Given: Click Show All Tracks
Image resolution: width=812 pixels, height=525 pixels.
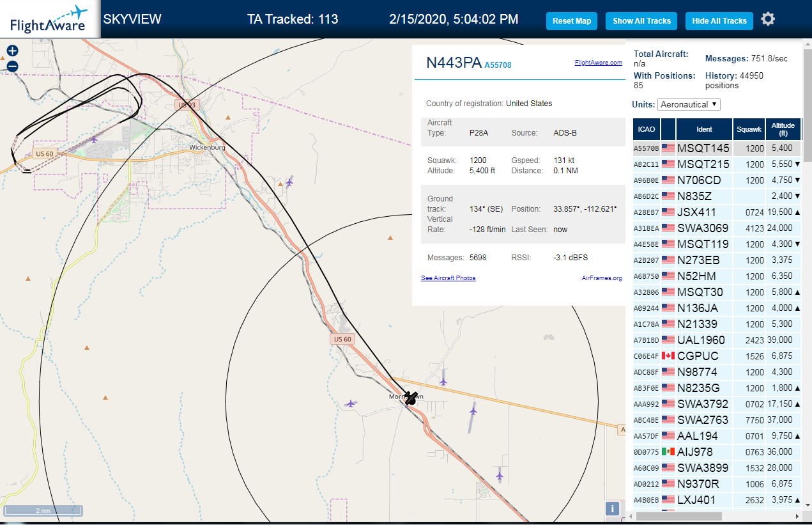Looking at the screenshot, I should click(x=641, y=21).
